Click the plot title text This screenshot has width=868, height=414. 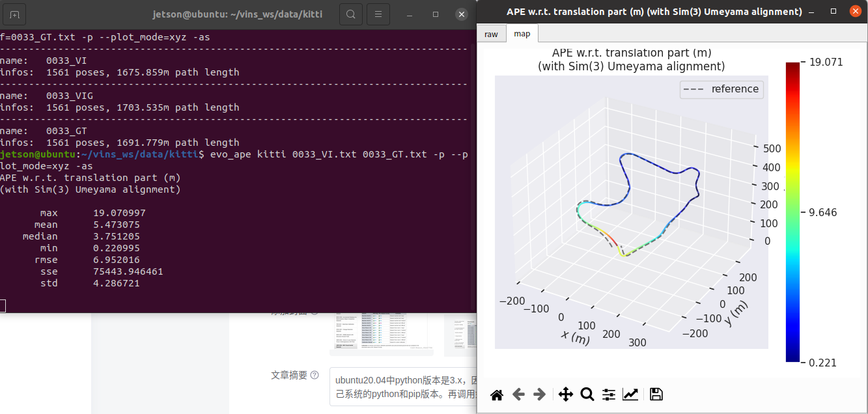click(631, 60)
